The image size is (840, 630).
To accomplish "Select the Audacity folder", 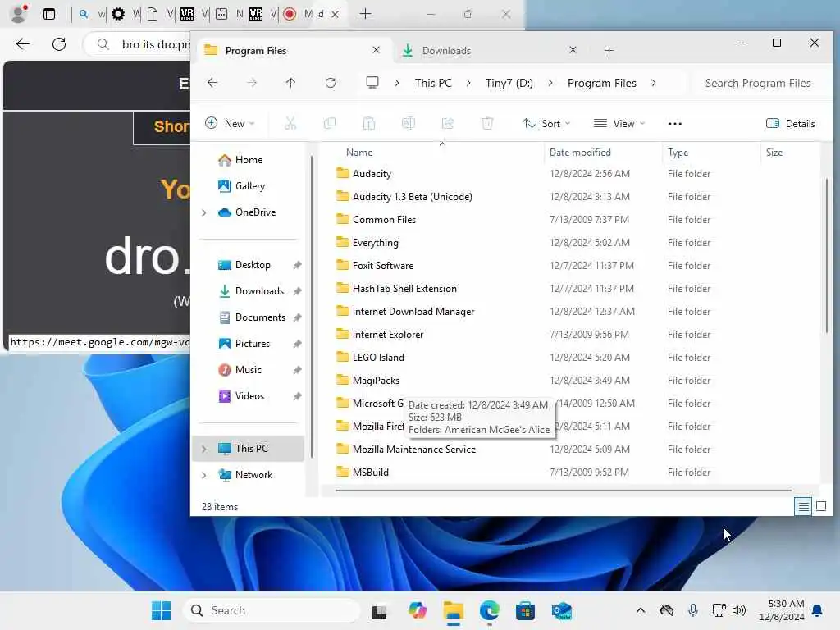I will click(x=372, y=174).
